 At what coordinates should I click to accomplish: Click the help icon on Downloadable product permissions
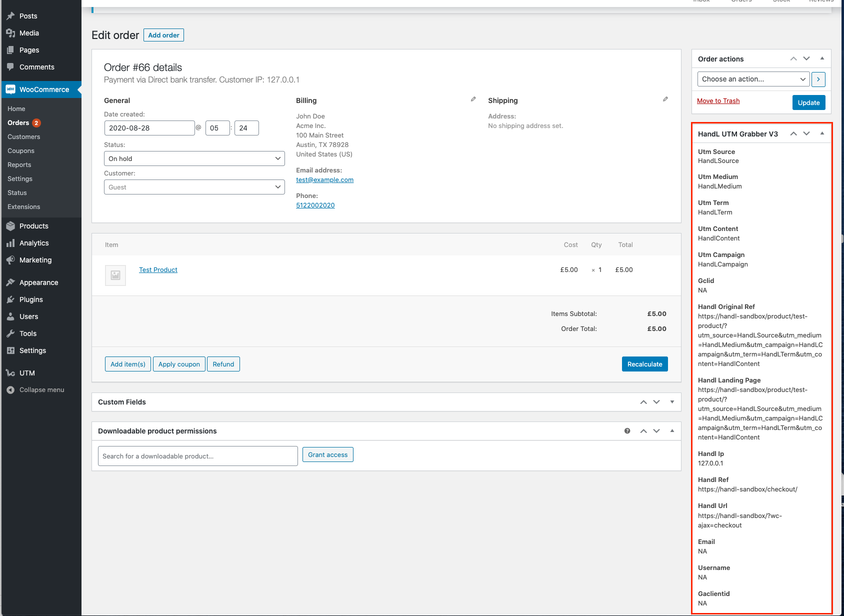pos(627,430)
